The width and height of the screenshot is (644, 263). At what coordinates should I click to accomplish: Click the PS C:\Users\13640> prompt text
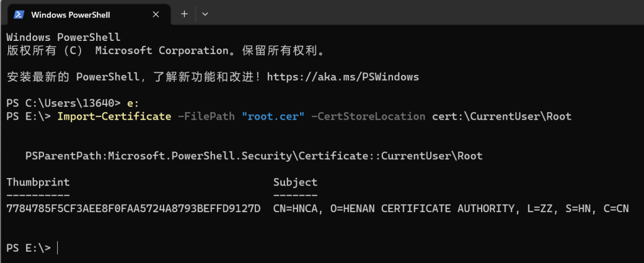64,104
